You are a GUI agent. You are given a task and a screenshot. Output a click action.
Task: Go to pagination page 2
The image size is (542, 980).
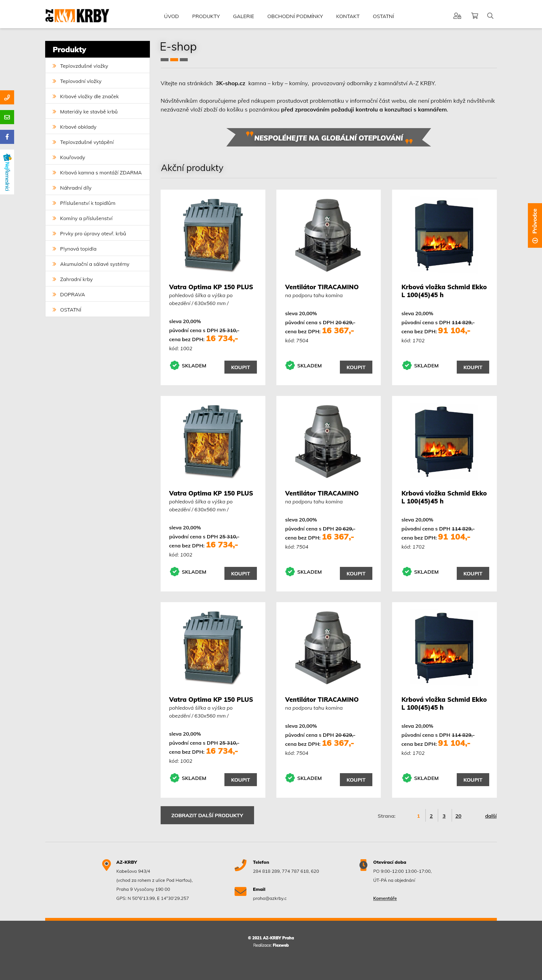(x=431, y=816)
